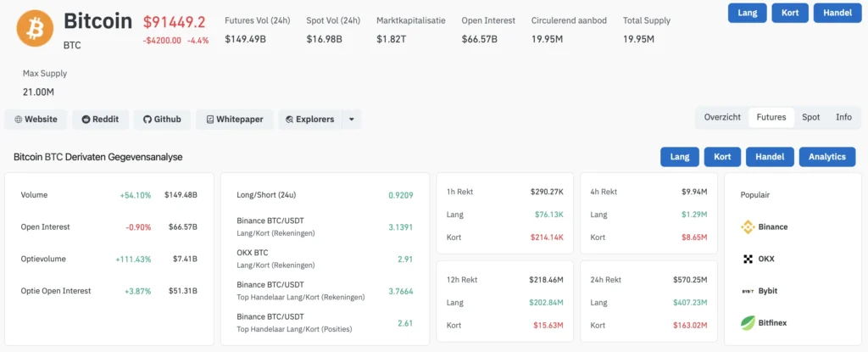Click the top header Lang button
The height and width of the screenshot is (352, 868).
[748, 13]
